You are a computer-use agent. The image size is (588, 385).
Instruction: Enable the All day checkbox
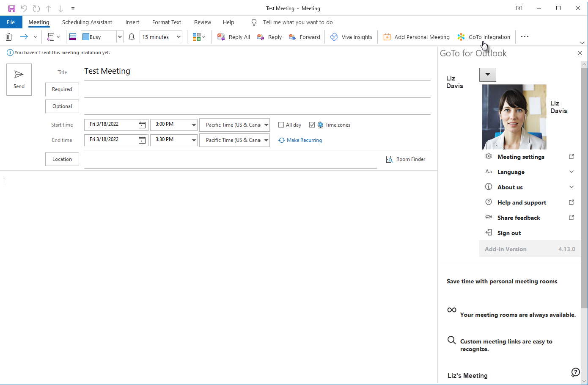pos(281,125)
